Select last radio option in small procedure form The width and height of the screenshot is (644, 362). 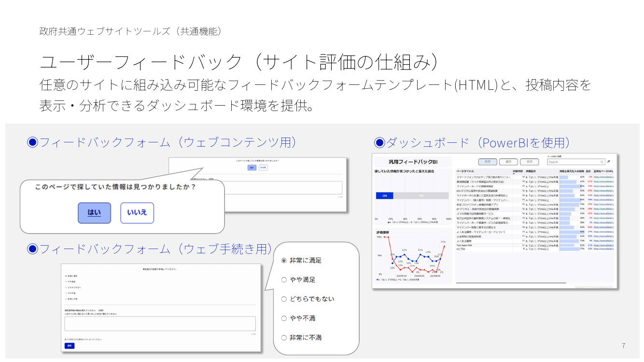tap(66, 299)
